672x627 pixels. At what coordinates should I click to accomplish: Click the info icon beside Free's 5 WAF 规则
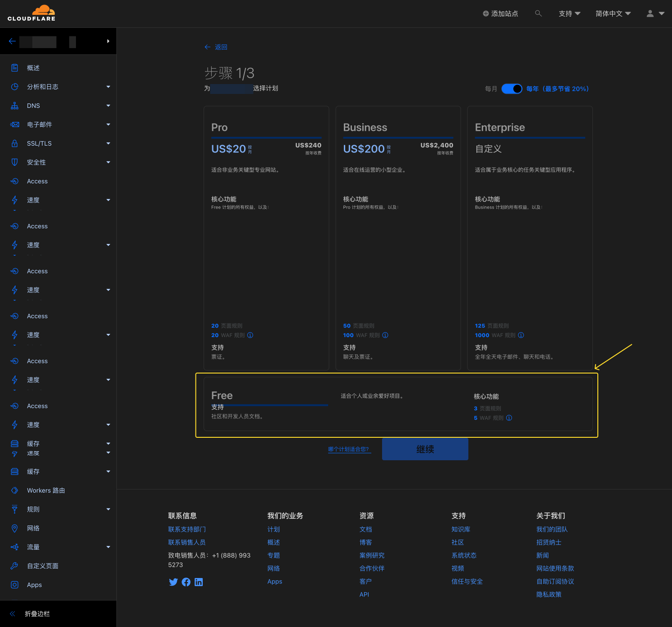509,418
